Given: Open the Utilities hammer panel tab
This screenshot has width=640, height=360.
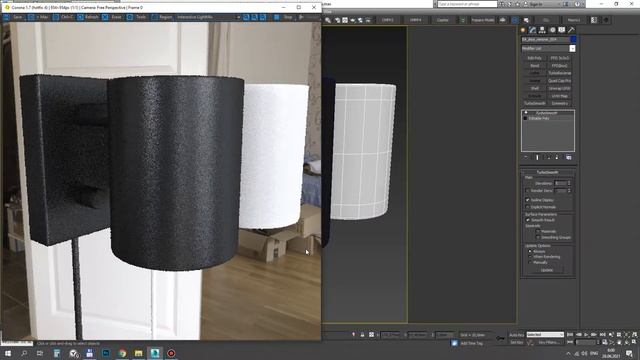Looking at the screenshot, I should [571, 30].
